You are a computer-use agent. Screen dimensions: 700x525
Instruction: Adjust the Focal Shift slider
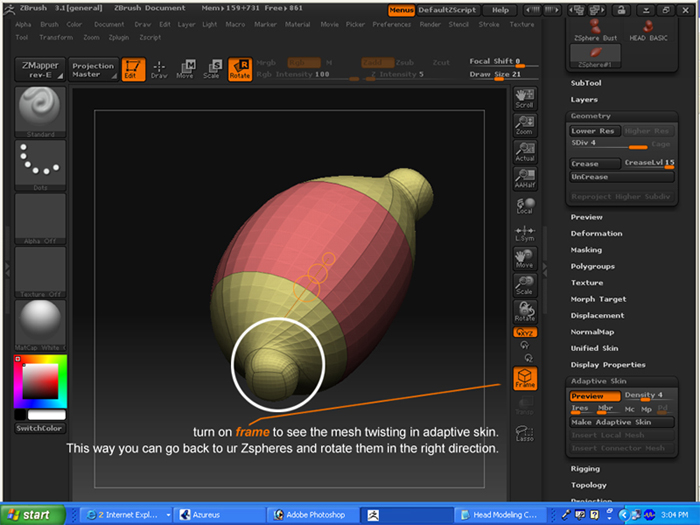tap(504, 62)
